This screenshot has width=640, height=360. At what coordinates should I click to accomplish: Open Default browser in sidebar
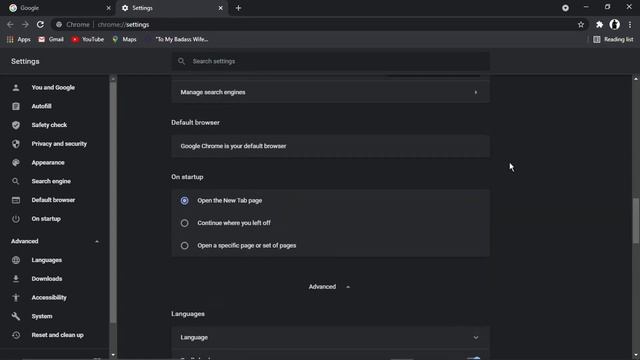53,200
